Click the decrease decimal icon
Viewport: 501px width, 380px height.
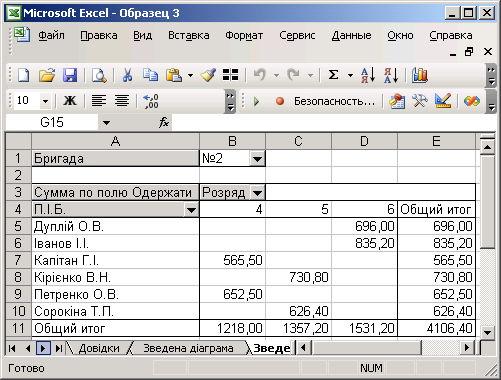151,101
